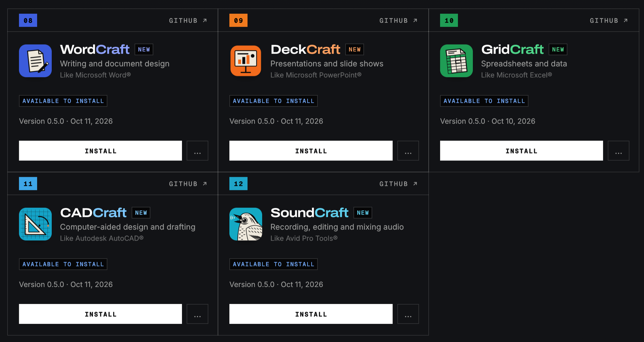Click the green 10 number badge
This screenshot has width=644, height=342.
tap(449, 20)
